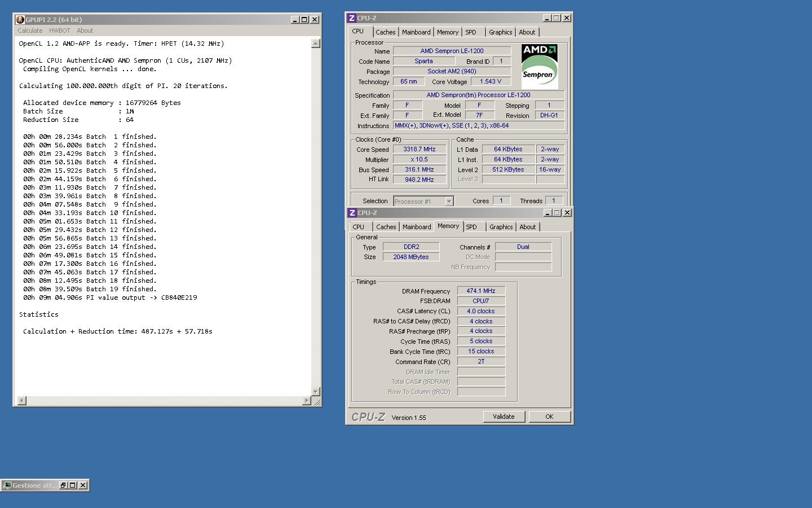Click the Gestione att... minimized window icon
812x508 pixels.
click(x=7, y=485)
